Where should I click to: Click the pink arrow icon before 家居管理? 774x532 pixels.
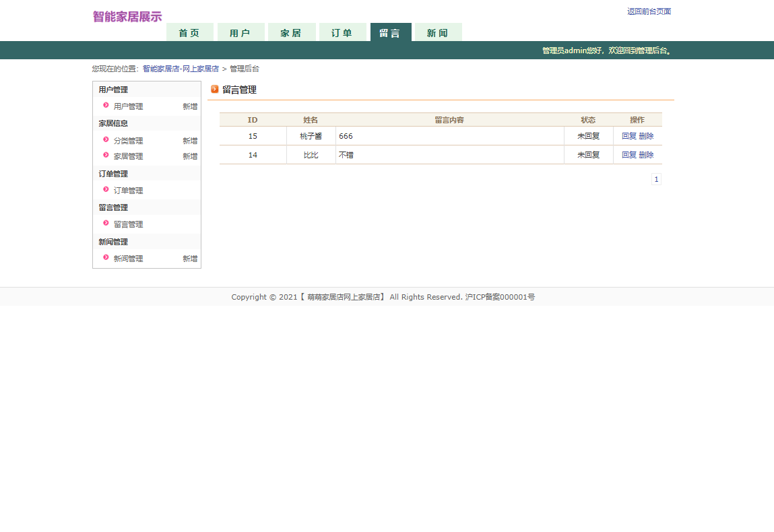pyautogui.click(x=106, y=156)
